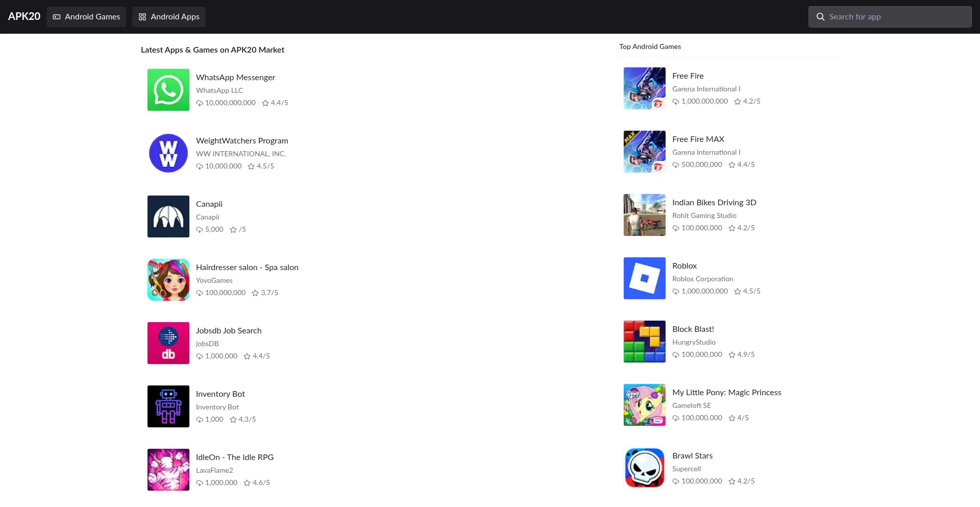This screenshot has width=980, height=507.
Task: Click the search magnifier icon
Action: click(820, 17)
